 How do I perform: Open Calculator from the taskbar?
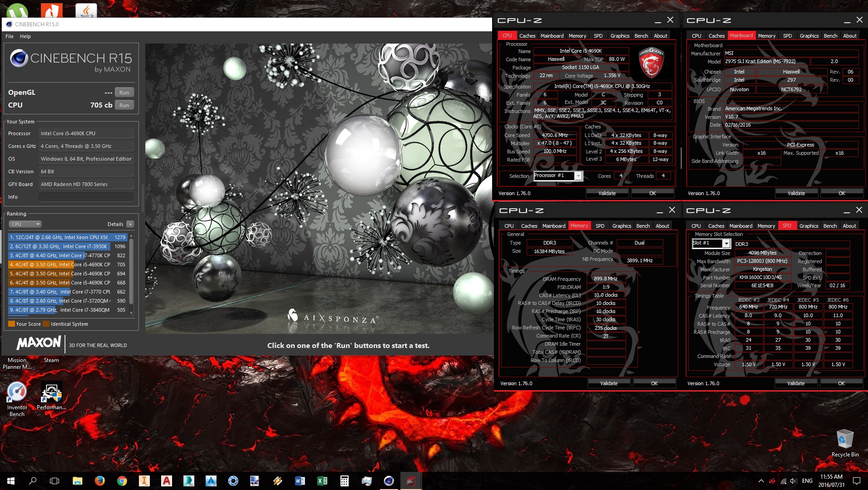click(x=345, y=481)
